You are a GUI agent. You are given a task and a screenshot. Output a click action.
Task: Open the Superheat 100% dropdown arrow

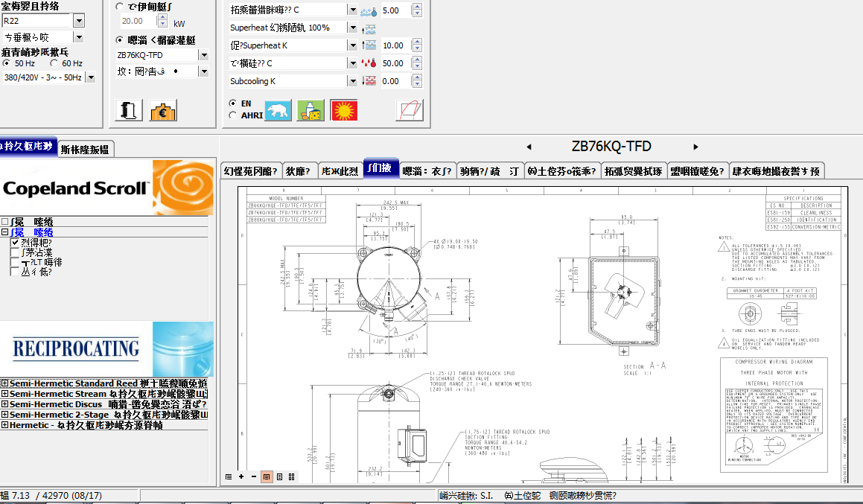coord(353,28)
